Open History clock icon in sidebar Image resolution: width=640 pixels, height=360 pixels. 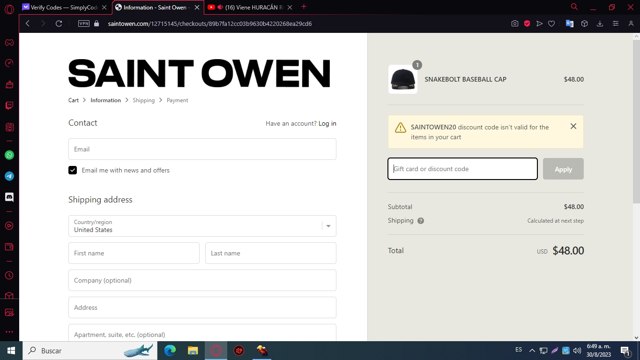point(9,276)
